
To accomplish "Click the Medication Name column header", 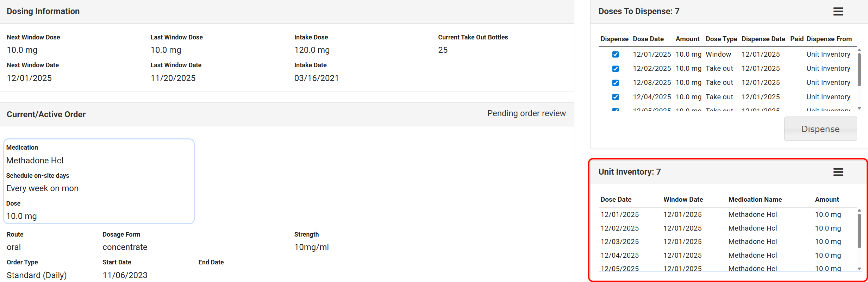I will [x=755, y=200].
